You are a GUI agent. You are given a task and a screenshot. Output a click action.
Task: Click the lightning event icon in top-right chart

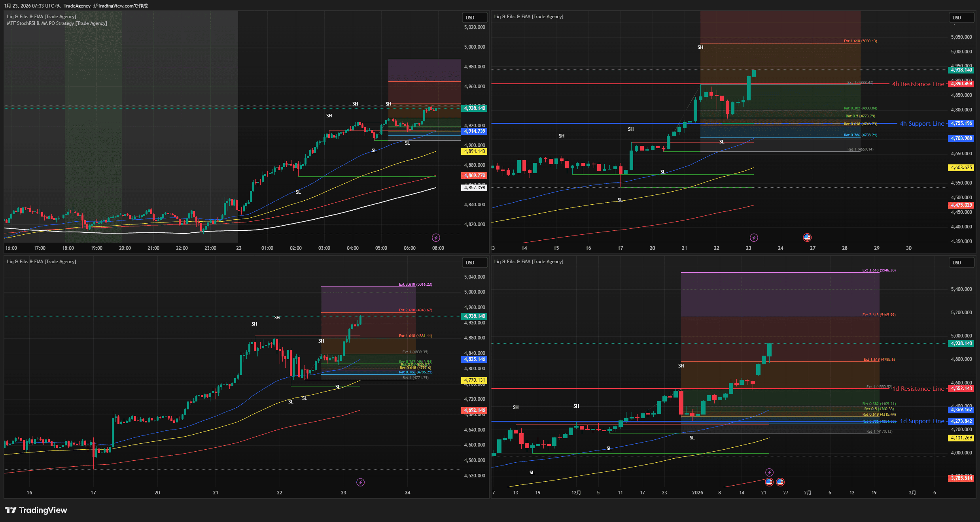(754, 237)
